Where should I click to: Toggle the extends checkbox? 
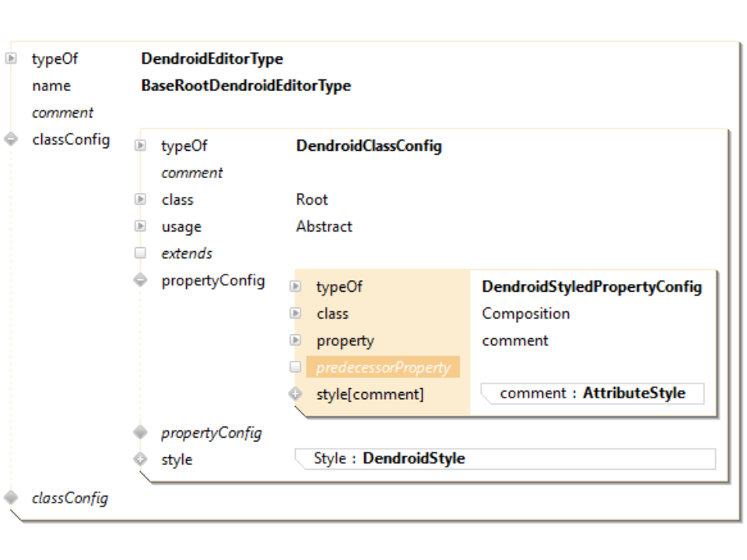click(140, 253)
